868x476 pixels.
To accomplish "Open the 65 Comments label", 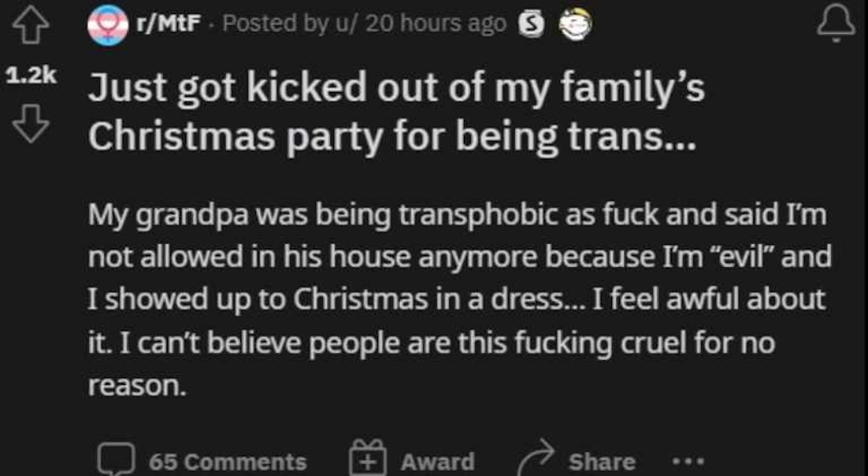I will pyautogui.click(x=228, y=462).
